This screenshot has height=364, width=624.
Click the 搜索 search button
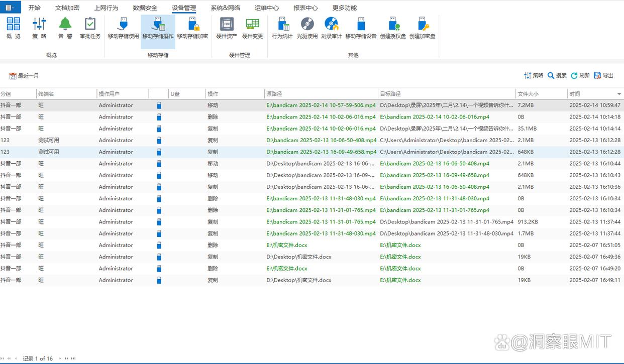(x=557, y=75)
